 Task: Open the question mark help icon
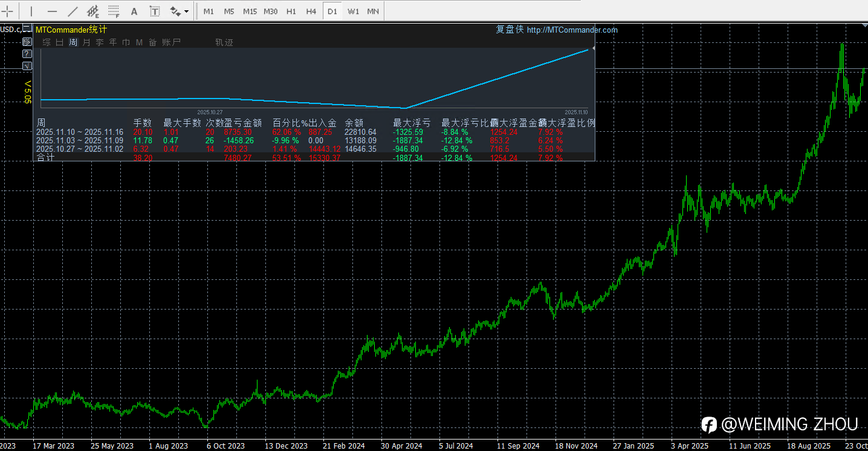[x=27, y=54]
